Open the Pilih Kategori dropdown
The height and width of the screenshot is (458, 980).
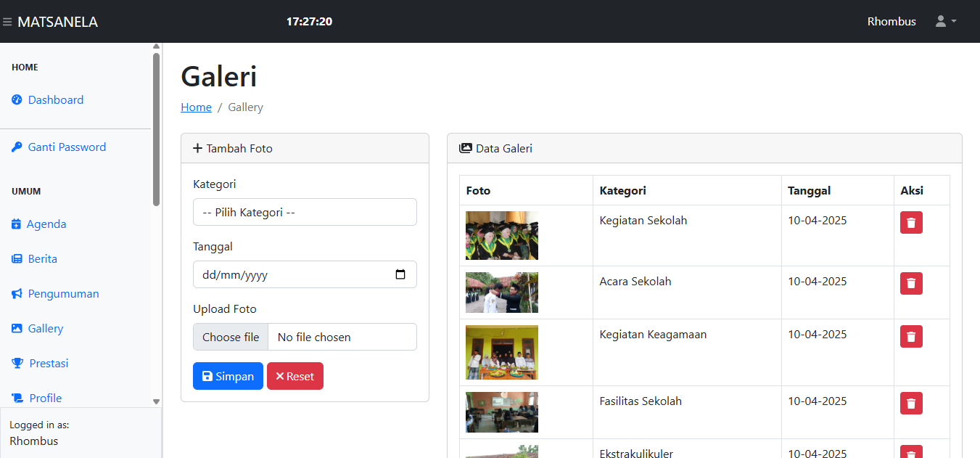(305, 212)
